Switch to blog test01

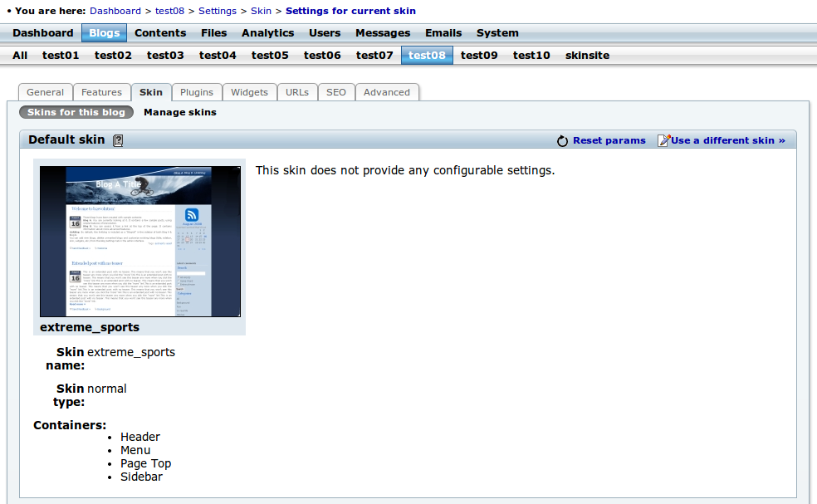coord(61,56)
